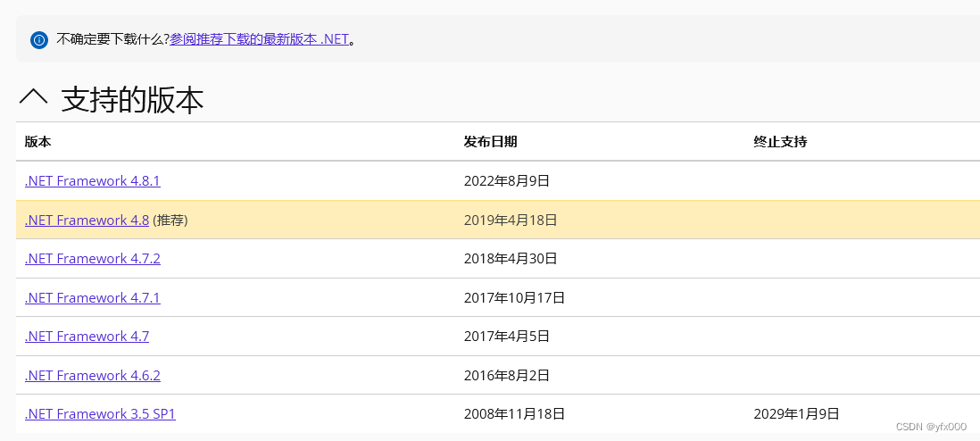This screenshot has width=980, height=441.
Task: Click the blue info icon in the banner
Action: [38, 40]
